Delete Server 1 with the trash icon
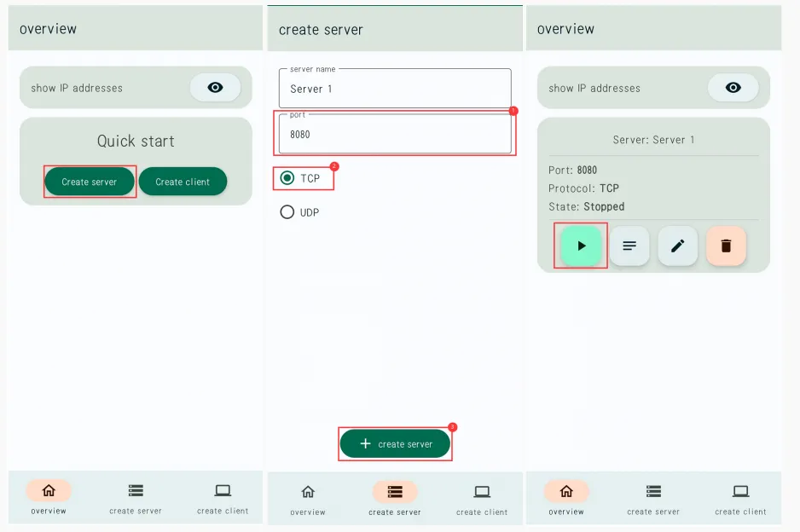The height and width of the screenshot is (532, 800). [x=726, y=246]
